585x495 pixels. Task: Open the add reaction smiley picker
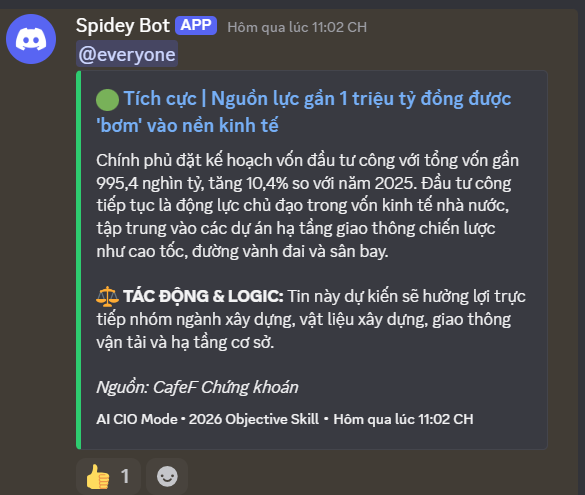pyautogui.click(x=167, y=476)
